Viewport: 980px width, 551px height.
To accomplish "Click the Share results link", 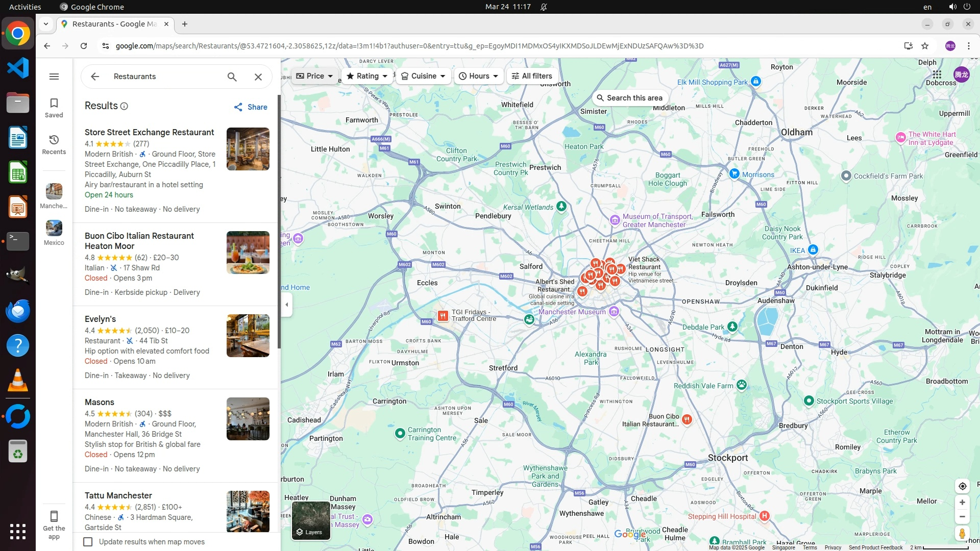I will 251,107.
